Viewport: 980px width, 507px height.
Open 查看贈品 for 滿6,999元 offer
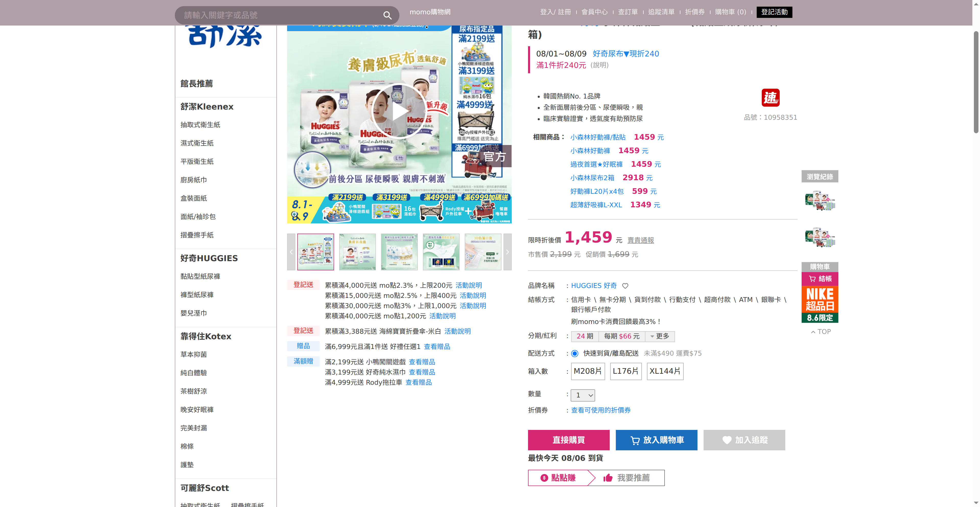point(437,347)
